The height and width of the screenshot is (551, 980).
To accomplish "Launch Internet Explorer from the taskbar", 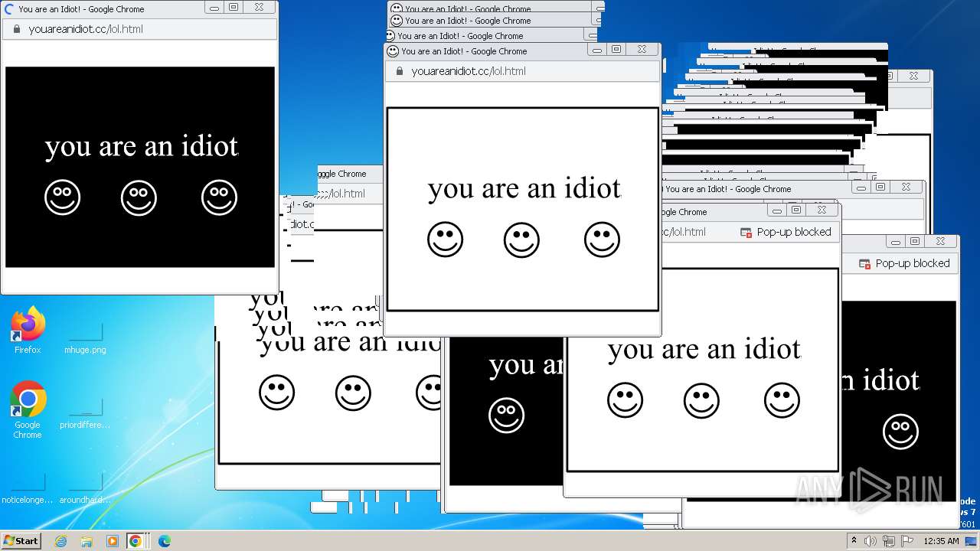I will pyautogui.click(x=61, y=541).
